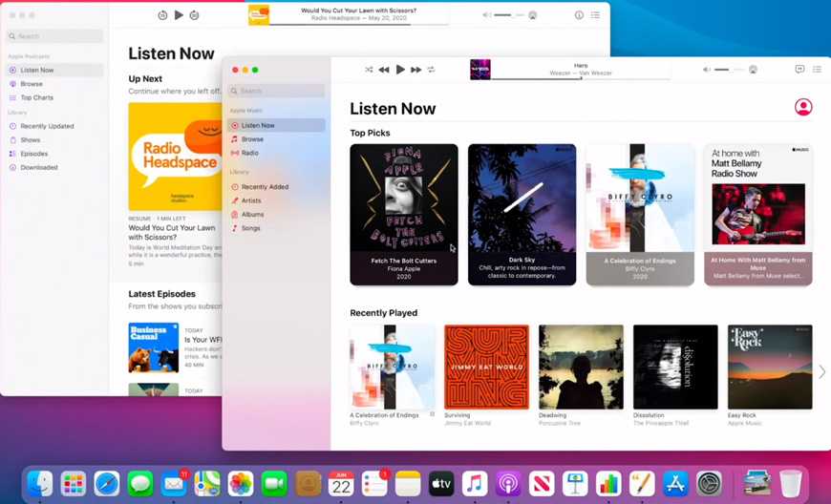Go to previous track in Music
Image resolution: width=831 pixels, height=504 pixels.
384,70
